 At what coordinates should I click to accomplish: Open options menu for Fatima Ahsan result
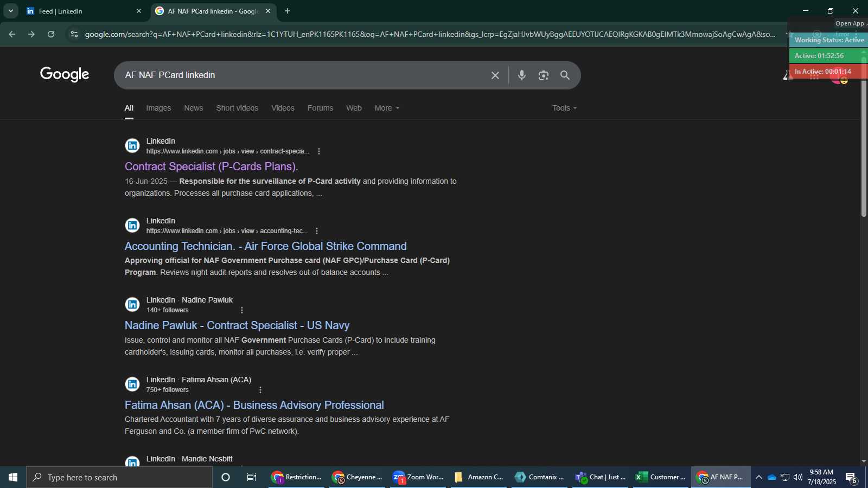260,390
